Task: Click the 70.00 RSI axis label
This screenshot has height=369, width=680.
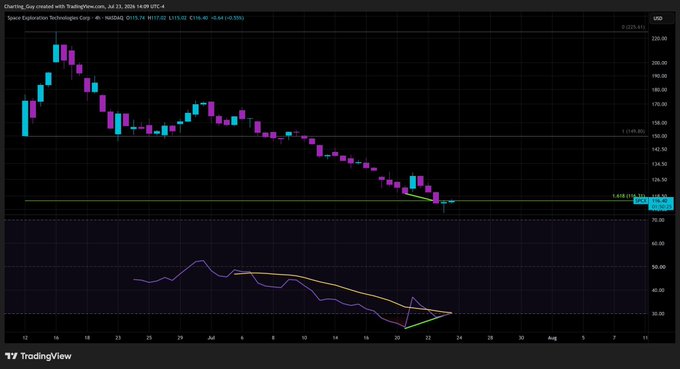Action: pos(658,220)
